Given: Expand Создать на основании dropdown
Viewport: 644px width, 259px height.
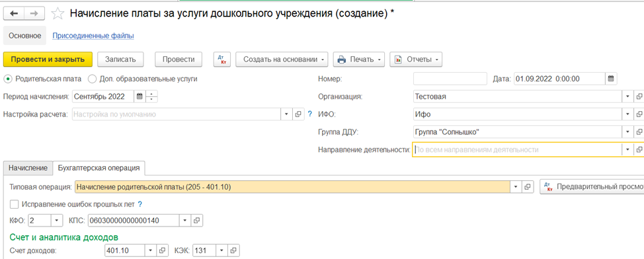Looking at the screenshot, I should [x=282, y=60].
